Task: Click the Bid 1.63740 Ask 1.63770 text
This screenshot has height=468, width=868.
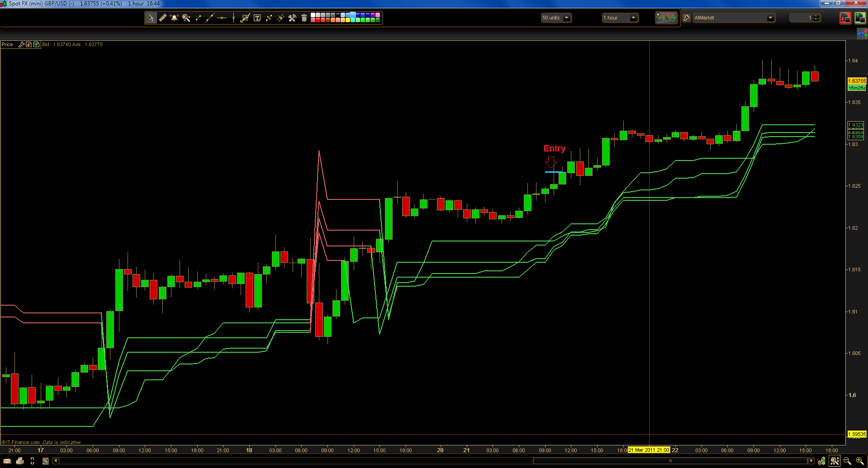Action: click(72, 44)
